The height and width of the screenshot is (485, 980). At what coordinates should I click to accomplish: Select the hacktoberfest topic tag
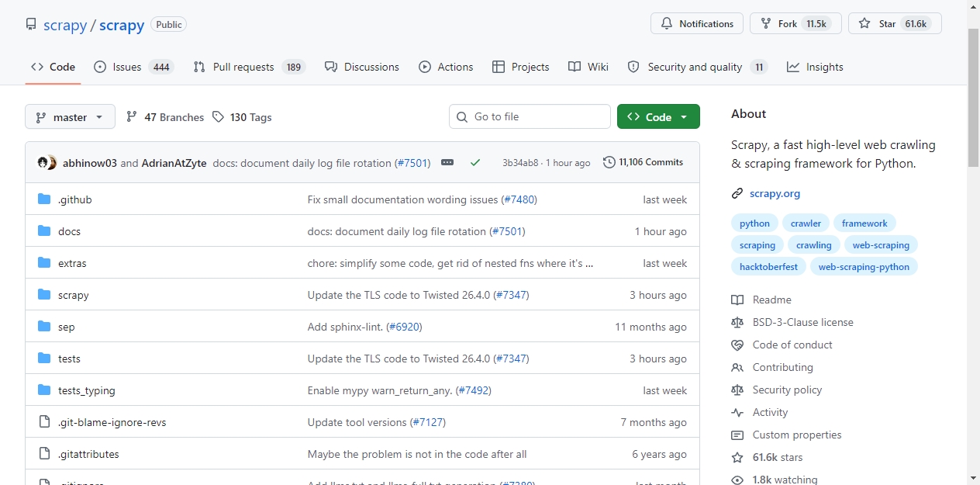(x=768, y=267)
